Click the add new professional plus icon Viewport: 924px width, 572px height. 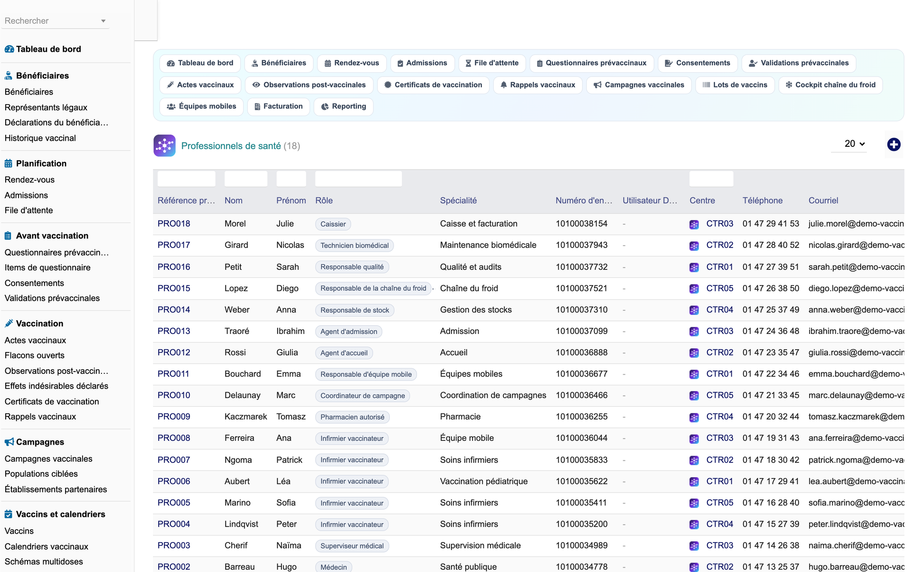[x=894, y=144]
